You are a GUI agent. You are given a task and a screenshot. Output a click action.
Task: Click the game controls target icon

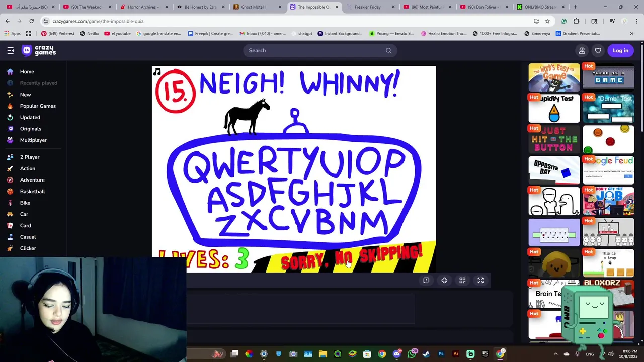444,280
